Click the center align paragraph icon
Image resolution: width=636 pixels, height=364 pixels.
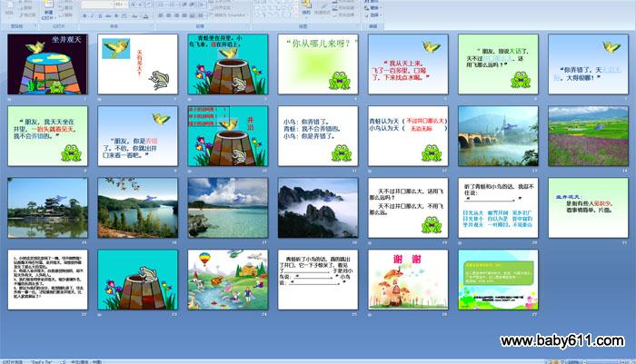pos(168,15)
